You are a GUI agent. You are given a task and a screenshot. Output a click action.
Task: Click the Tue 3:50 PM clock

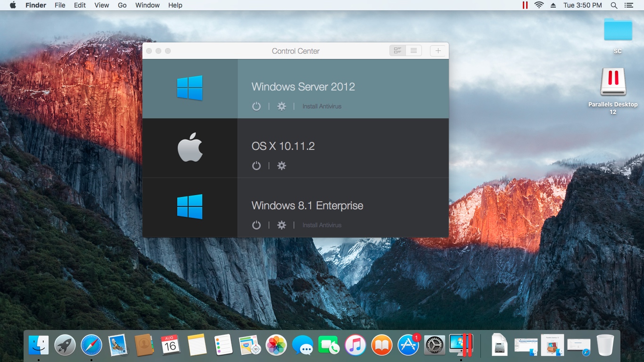[x=583, y=5]
